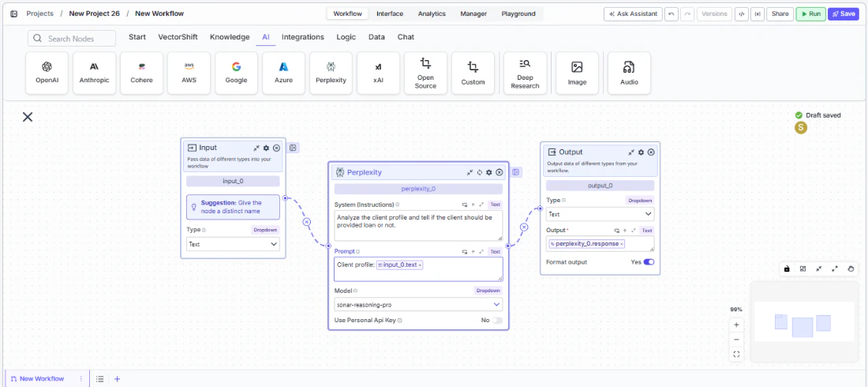Open settings gear on Input node
Screen dimensions: 868x387
coord(266,148)
